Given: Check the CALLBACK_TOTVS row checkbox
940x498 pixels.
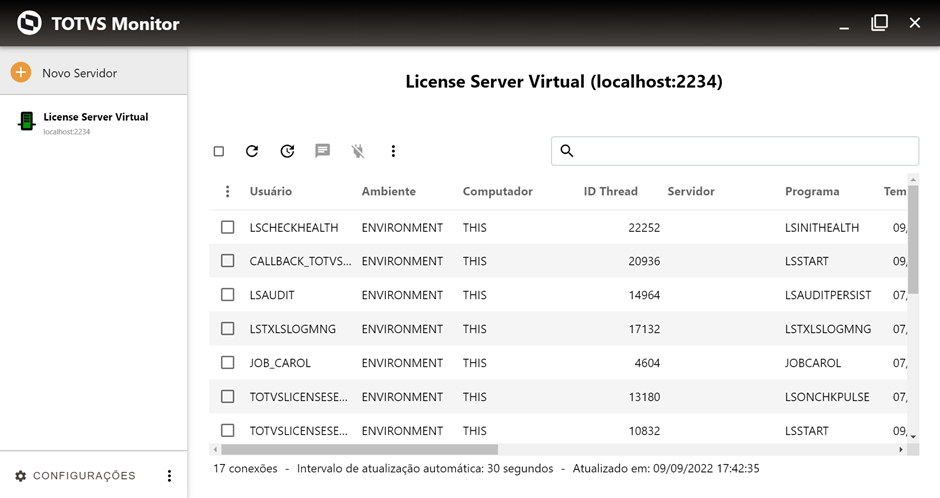Looking at the screenshot, I should click(x=228, y=261).
